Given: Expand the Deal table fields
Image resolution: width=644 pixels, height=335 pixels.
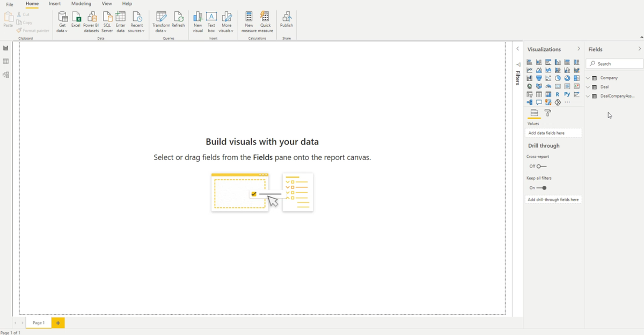Looking at the screenshot, I should pos(587,86).
